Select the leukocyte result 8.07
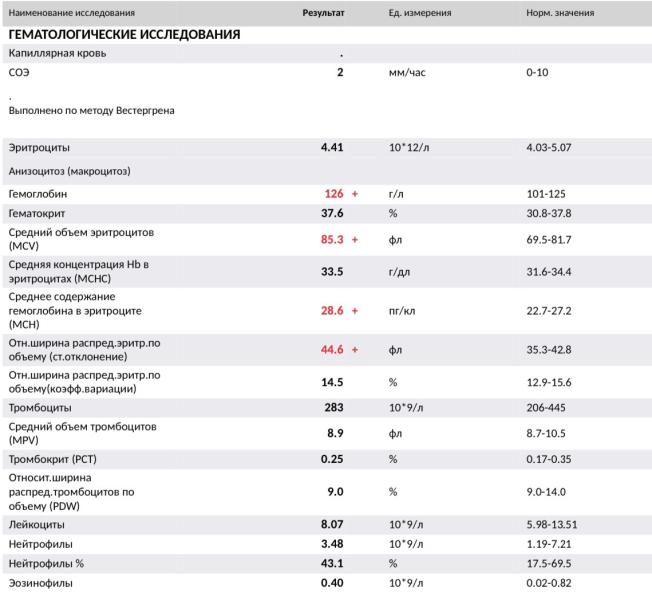The width and height of the screenshot is (652, 600). pyautogui.click(x=332, y=524)
